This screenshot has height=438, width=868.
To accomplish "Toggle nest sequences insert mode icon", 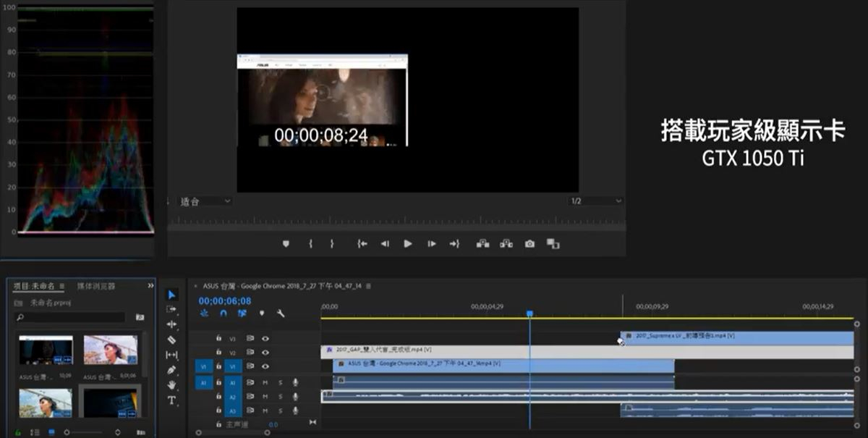I will tap(204, 313).
